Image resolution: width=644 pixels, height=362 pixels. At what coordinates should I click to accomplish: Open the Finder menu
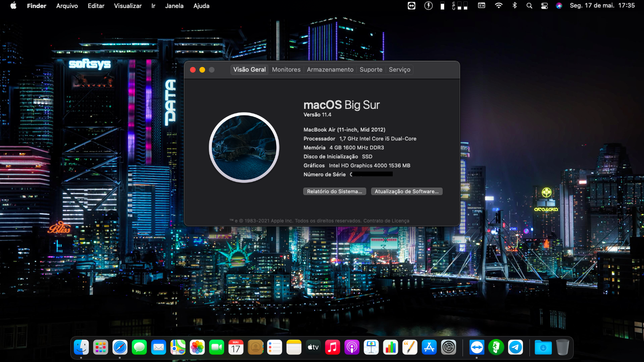pos(37,6)
